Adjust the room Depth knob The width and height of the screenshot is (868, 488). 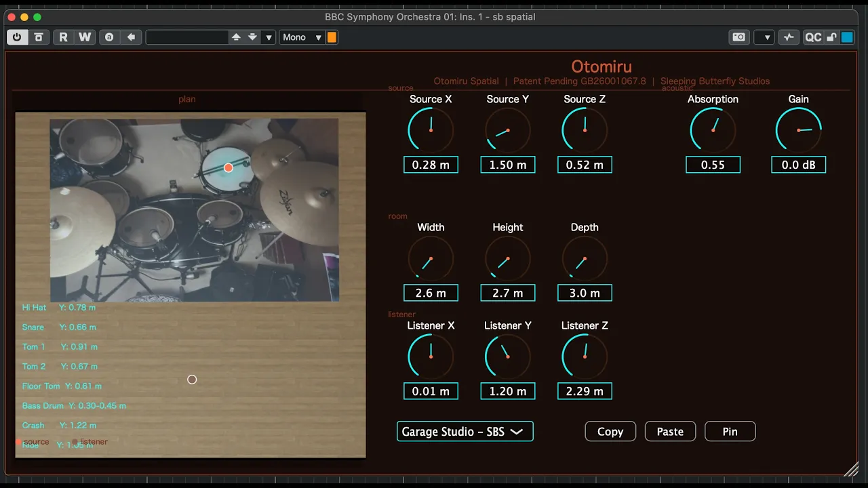pos(585,258)
